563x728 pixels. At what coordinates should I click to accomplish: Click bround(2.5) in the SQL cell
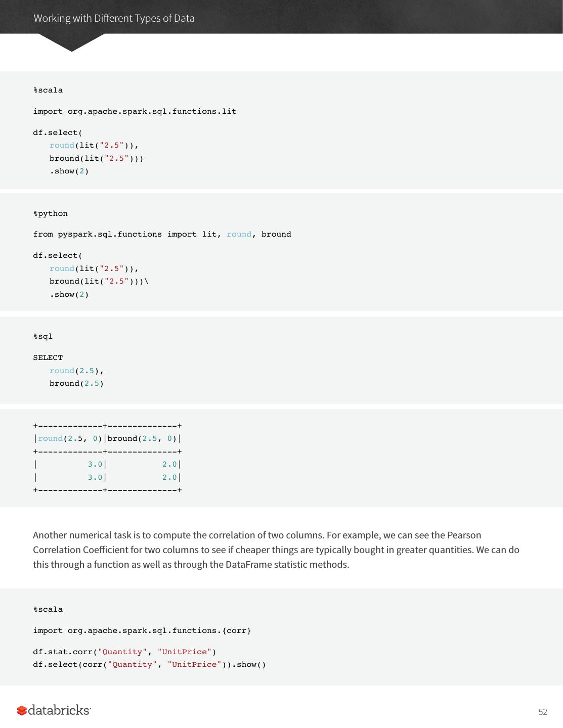point(76,383)
